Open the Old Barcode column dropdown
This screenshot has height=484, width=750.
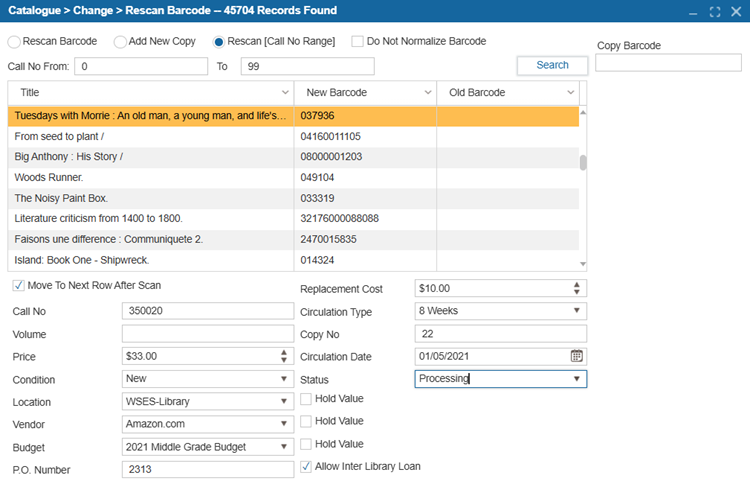(x=570, y=92)
